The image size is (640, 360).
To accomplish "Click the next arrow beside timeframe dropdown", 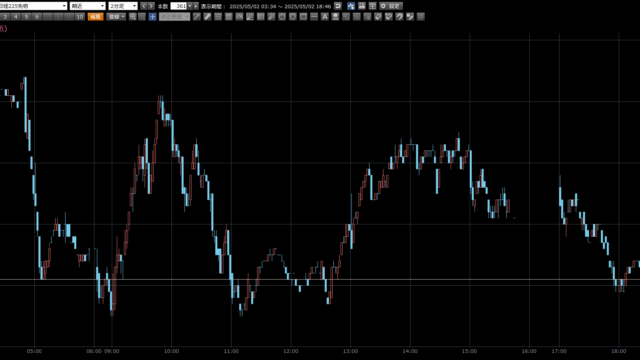I will pyautogui.click(x=151, y=6).
